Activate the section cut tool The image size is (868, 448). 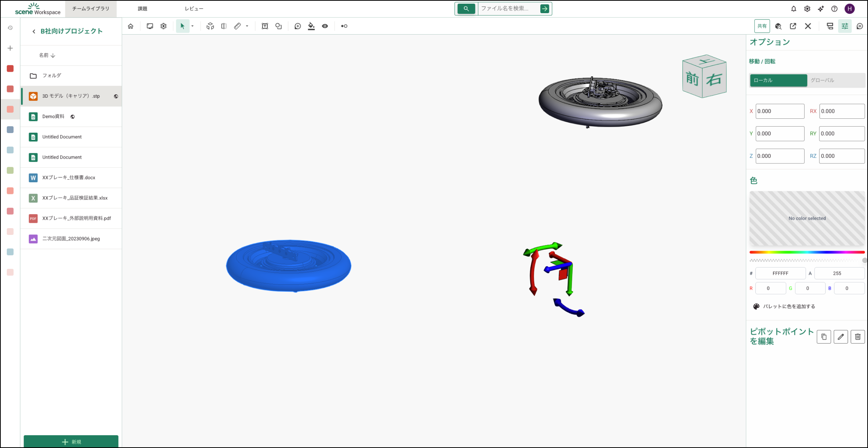(x=224, y=26)
